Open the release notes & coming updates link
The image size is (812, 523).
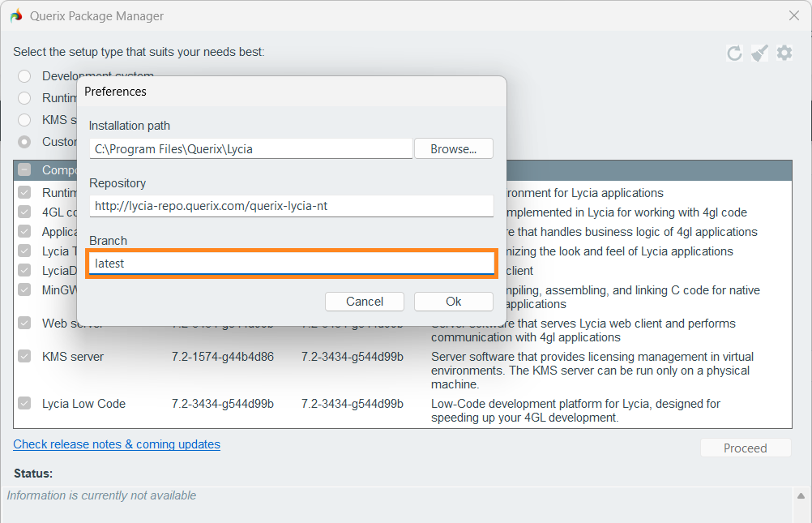coord(117,444)
